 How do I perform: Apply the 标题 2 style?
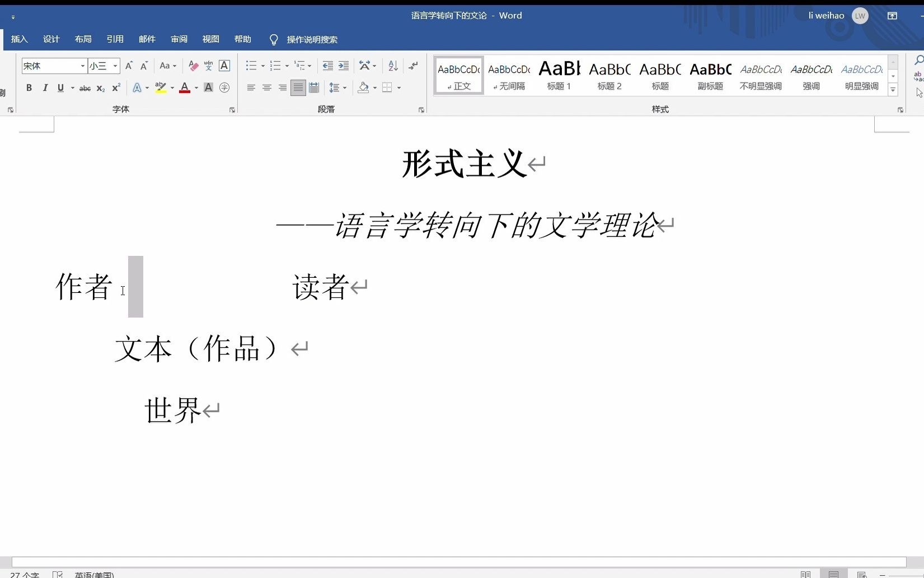609,76
